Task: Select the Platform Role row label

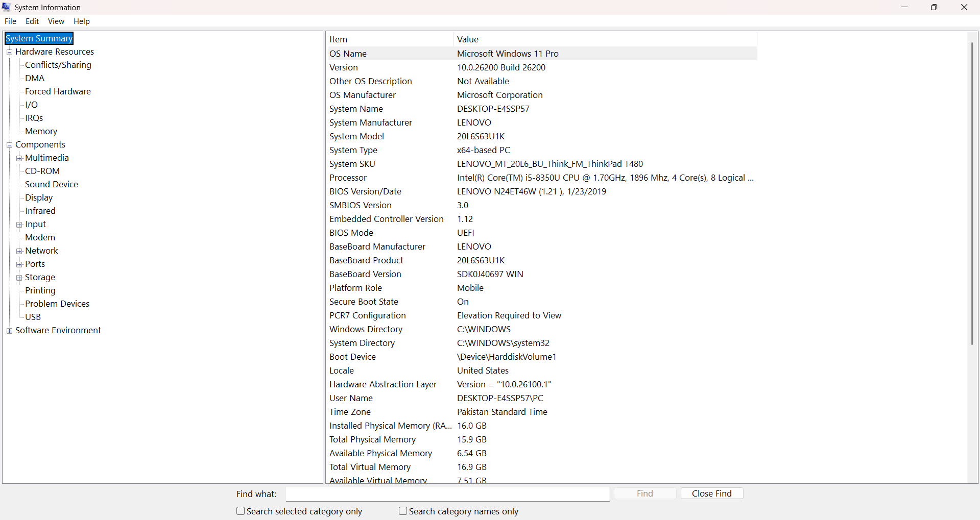Action: pyautogui.click(x=355, y=288)
